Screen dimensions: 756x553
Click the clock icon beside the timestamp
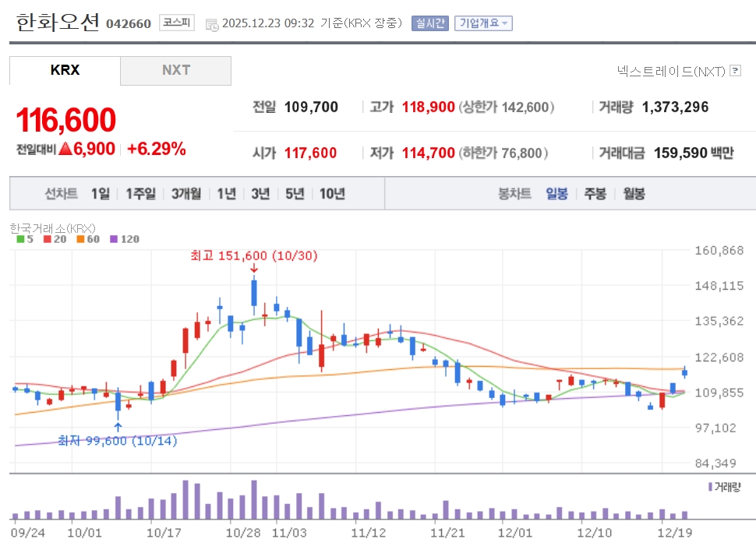coord(212,24)
